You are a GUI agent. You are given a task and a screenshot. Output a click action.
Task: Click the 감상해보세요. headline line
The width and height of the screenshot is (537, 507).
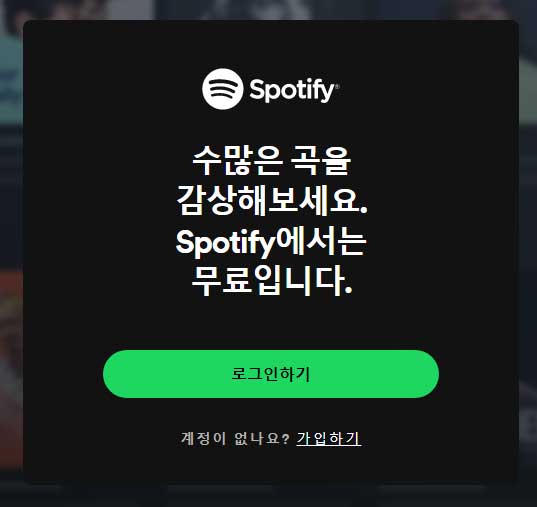(x=272, y=200)
